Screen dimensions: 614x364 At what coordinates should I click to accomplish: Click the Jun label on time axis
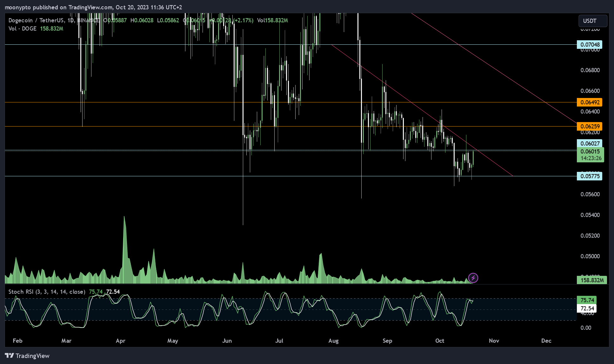[x=227, y=341]
